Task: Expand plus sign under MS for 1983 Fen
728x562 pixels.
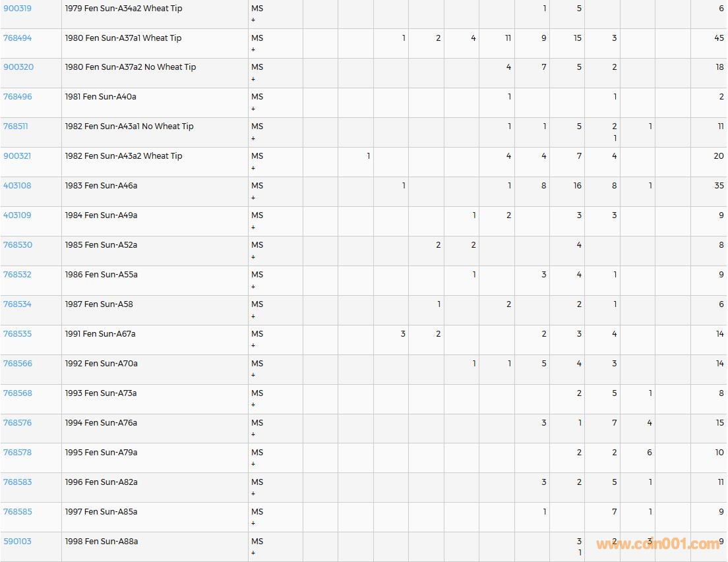Action: [x=253, y=198]
